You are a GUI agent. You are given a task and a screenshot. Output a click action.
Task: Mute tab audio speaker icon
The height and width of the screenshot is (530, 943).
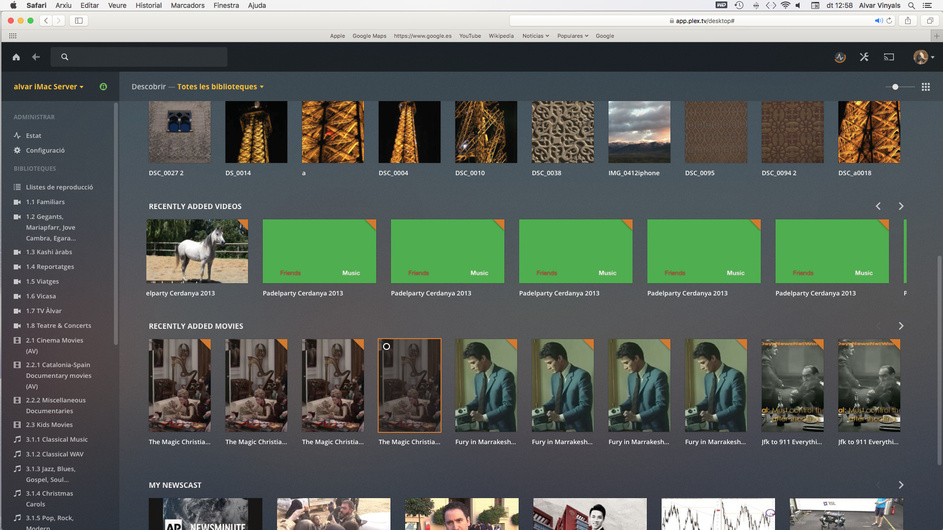click(879, 20)
